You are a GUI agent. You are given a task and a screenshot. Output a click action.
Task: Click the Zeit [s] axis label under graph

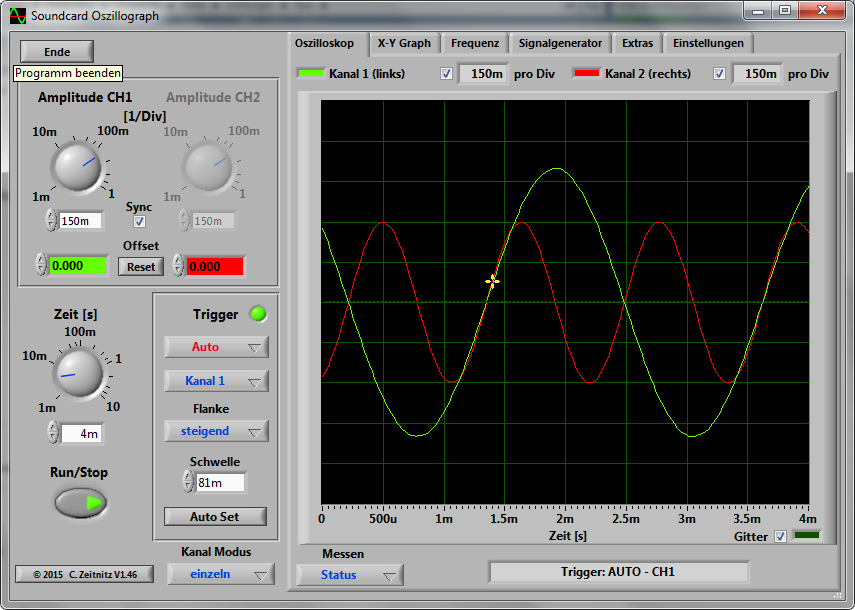pos(568,535)
